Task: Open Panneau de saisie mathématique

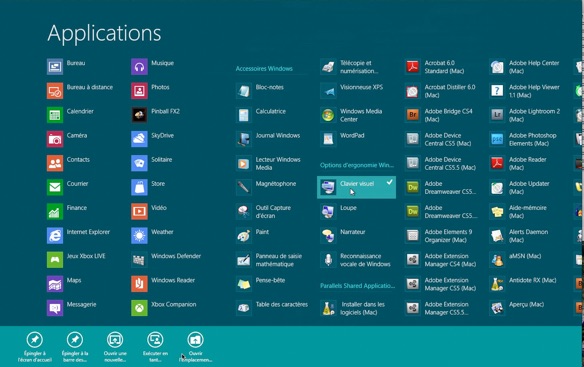Action: pyautogui.click(x=269, y=260)
